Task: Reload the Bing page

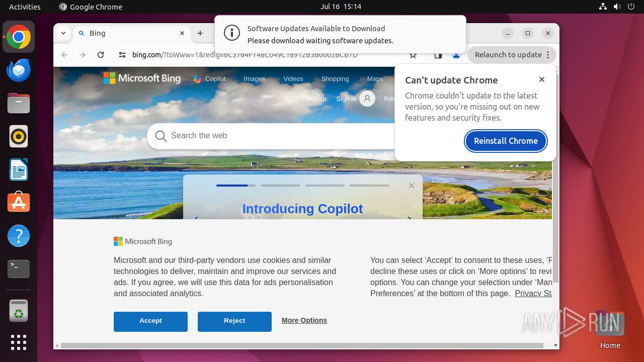Action: [x=101, y=55]
